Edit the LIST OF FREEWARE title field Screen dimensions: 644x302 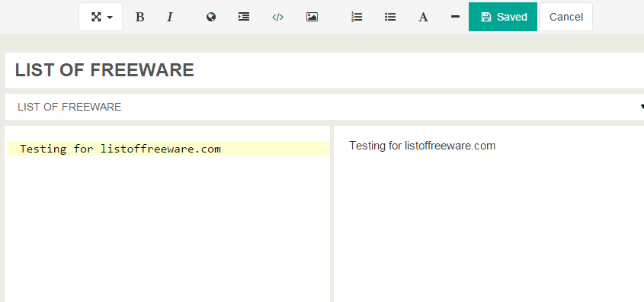coord(325,70)
